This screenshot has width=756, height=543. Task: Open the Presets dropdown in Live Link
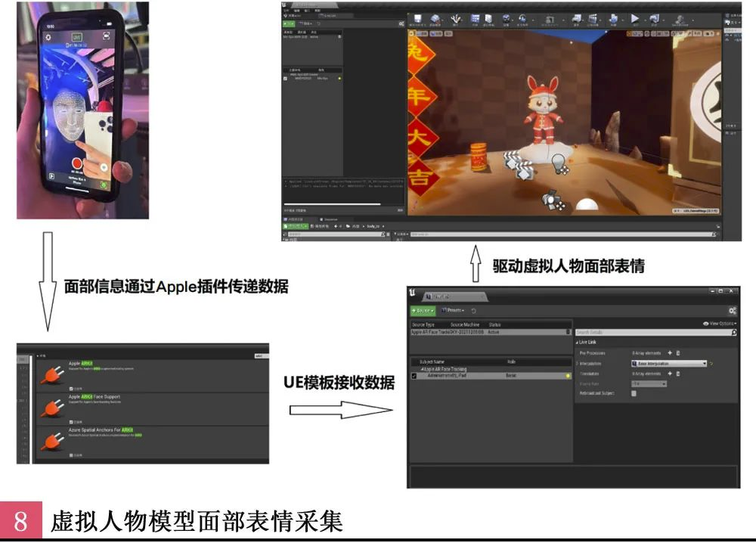click(x=452, y=311)
